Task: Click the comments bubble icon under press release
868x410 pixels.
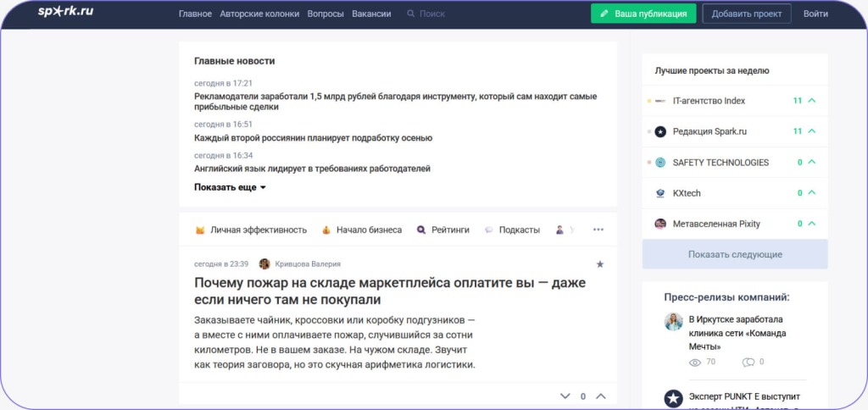Action: [748, 363]
